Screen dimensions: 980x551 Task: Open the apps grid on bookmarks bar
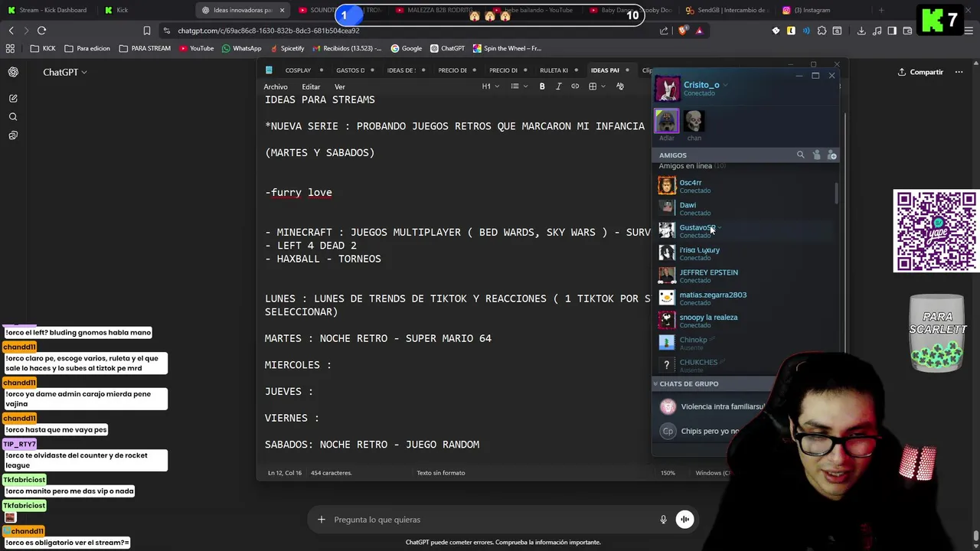(x=10, y=48)
